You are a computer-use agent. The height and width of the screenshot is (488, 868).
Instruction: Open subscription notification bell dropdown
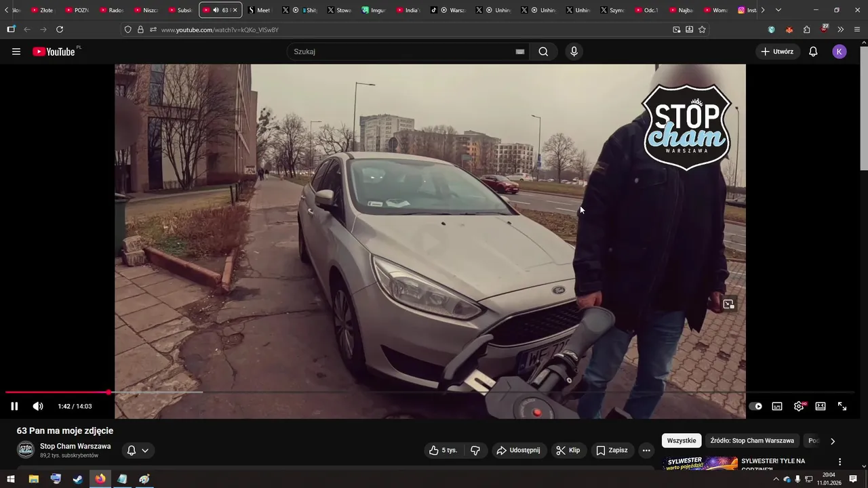[138, 450]
